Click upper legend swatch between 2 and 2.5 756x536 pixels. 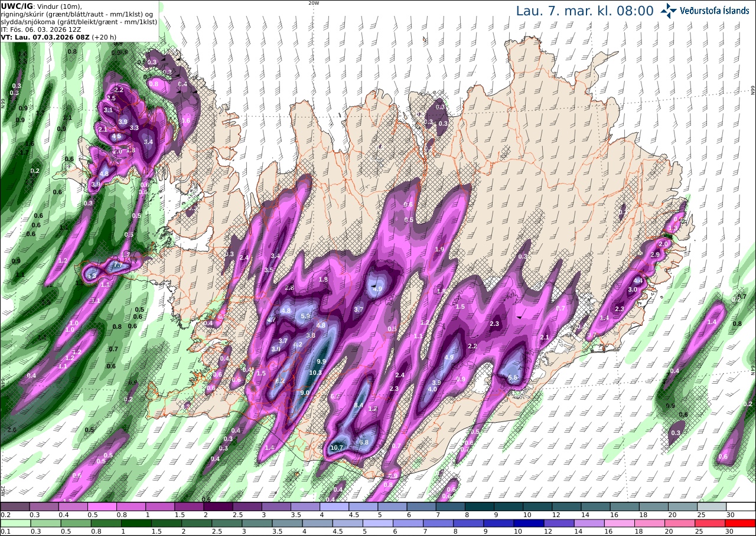[x=218, y=506]
